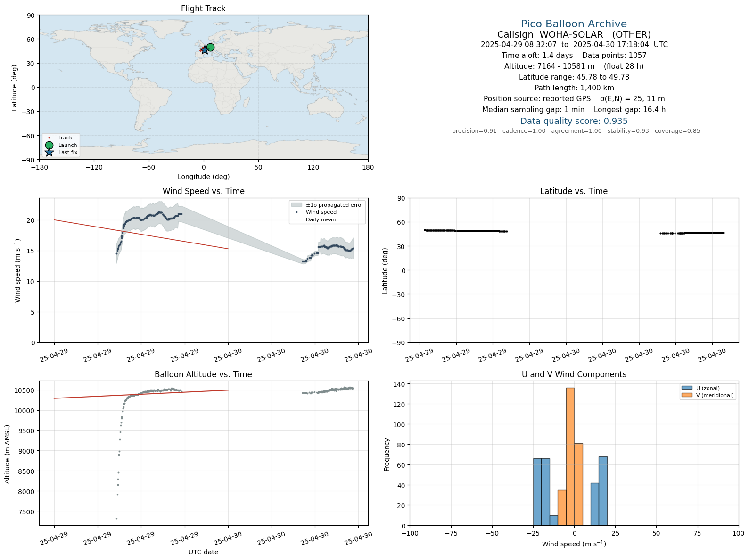Viewport: 749px width, 560px height.
Task: Select the "Median sampling gap: 1 min" text
Action: tap(533, 110)
